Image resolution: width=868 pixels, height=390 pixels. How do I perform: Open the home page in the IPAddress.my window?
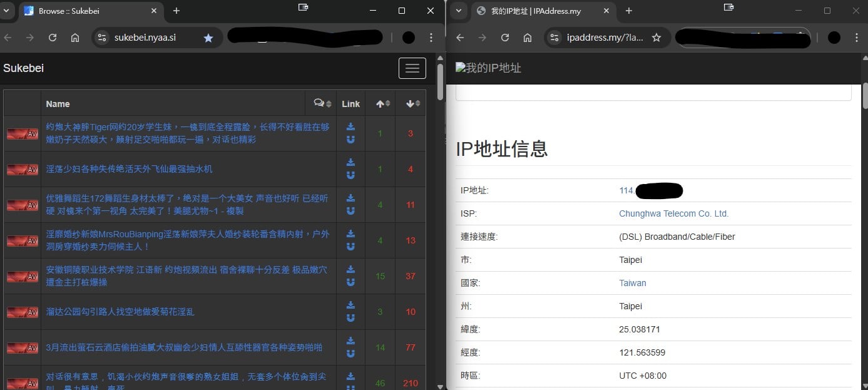(528, 38)
